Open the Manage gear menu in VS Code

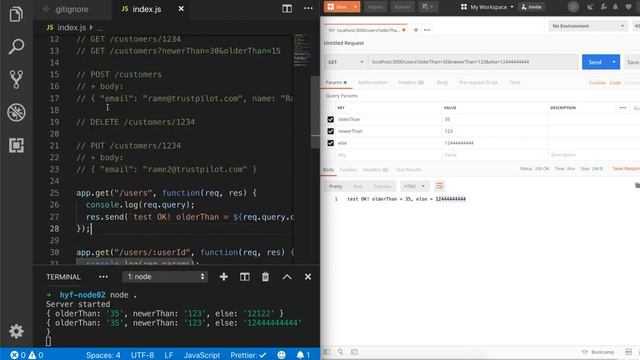click(x=16, y=331)
